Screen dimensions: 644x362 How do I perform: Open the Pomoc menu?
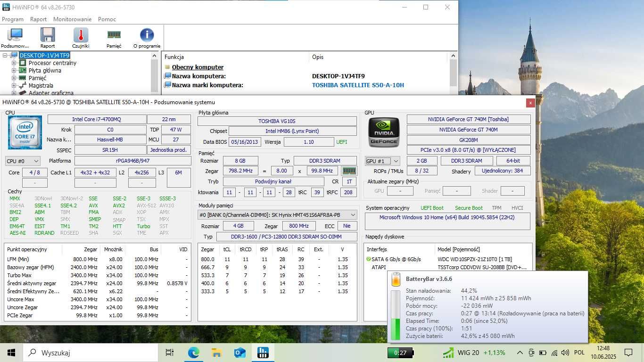click(x=107, y=19)
